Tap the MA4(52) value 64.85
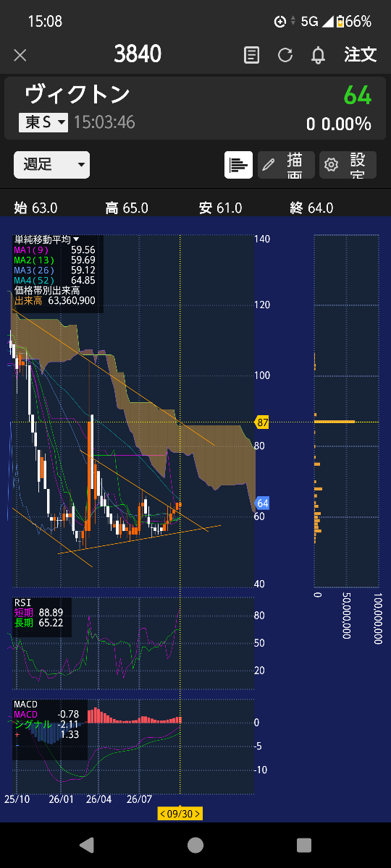This screenshot has height=868, width=391. coord(83,280)
